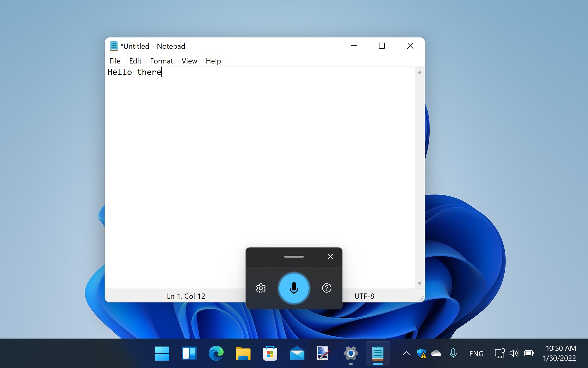Viewport: 588px width, 368px height.
Task: Toggle system tray overflow icons
Action: pos(406,353)
